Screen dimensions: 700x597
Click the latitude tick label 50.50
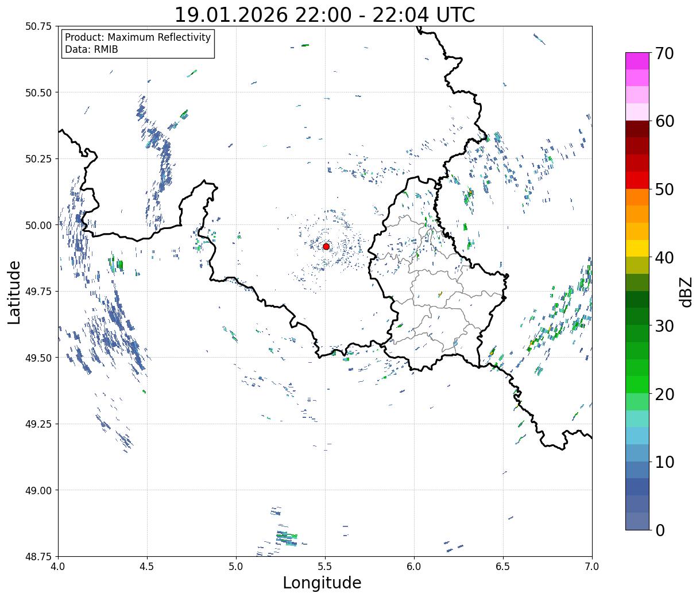(x=38, y=92)
